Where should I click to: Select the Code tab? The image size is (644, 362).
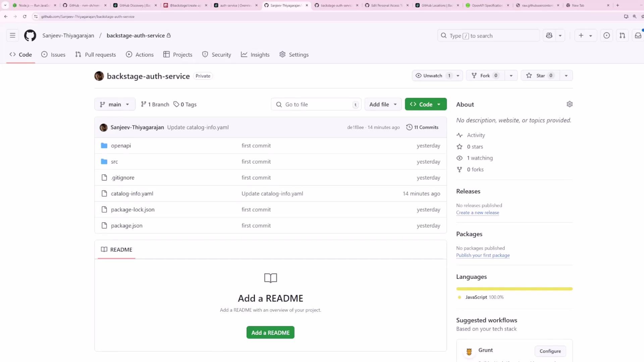tap(21, 55)
